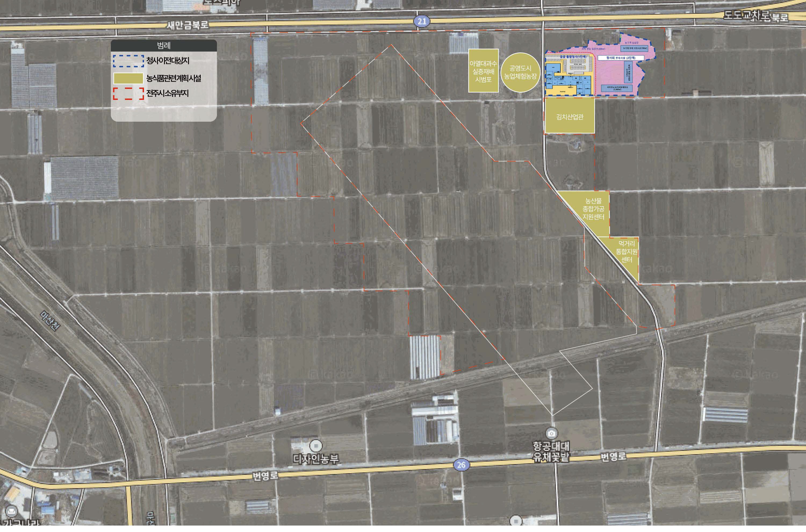Select the 디자인농부 place marker
The width and height of the screenshot is (806, 532).
click(x=316, y=446)
